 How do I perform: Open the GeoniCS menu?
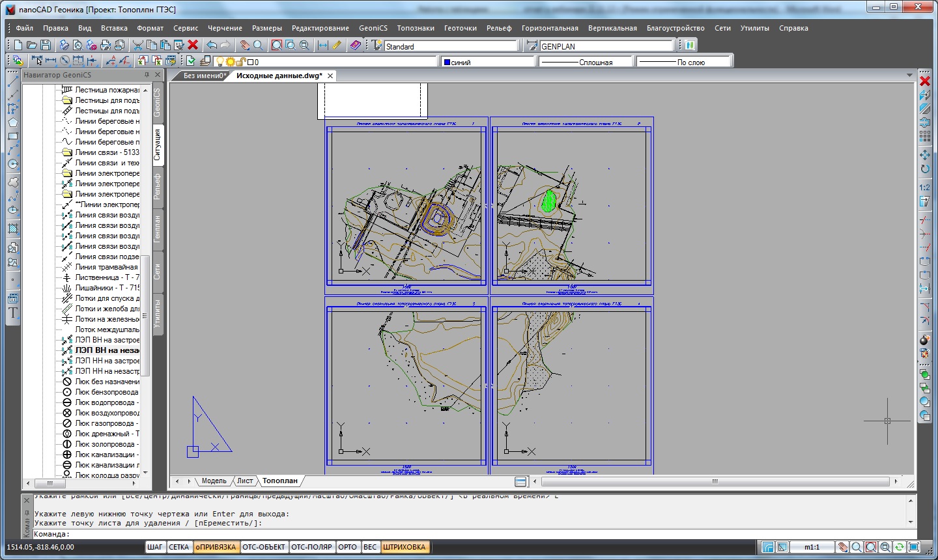[x=373, y=28]
